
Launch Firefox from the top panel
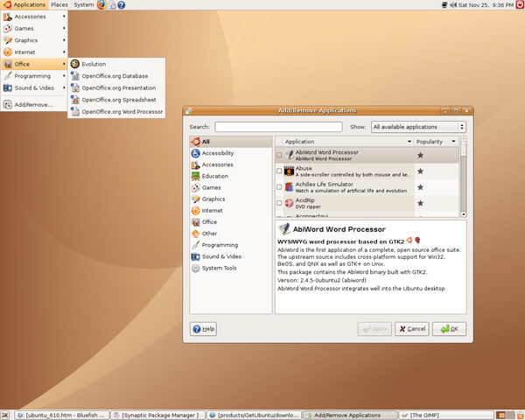[101, 4]
